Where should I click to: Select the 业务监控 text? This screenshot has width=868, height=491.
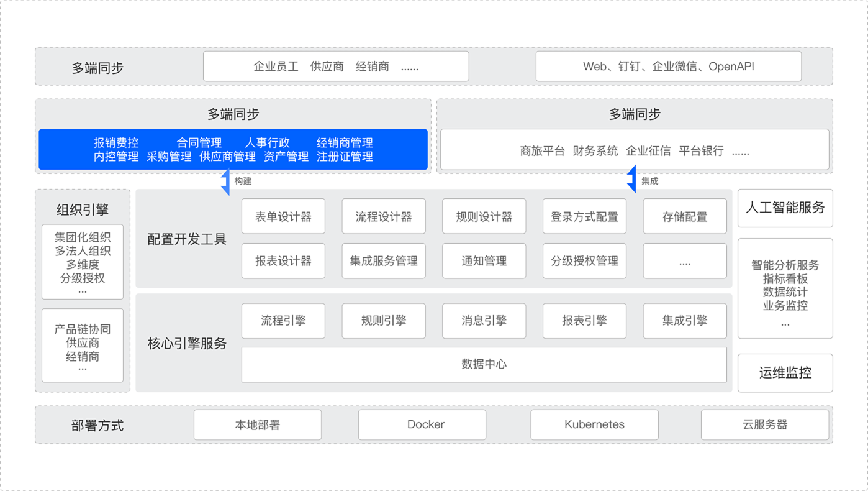click(785, 306)
